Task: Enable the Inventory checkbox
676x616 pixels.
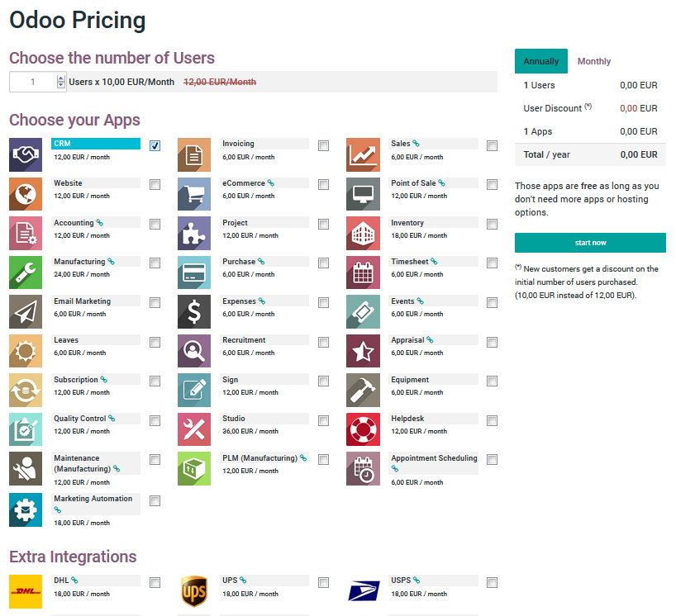Action: coord(492,224)
